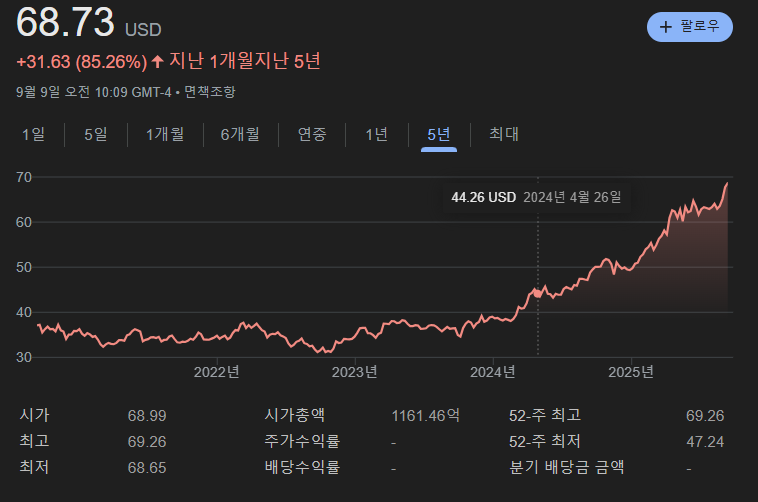Click the 68.73 current price
This screenshot has width=758, height=502.
point(65,22)
